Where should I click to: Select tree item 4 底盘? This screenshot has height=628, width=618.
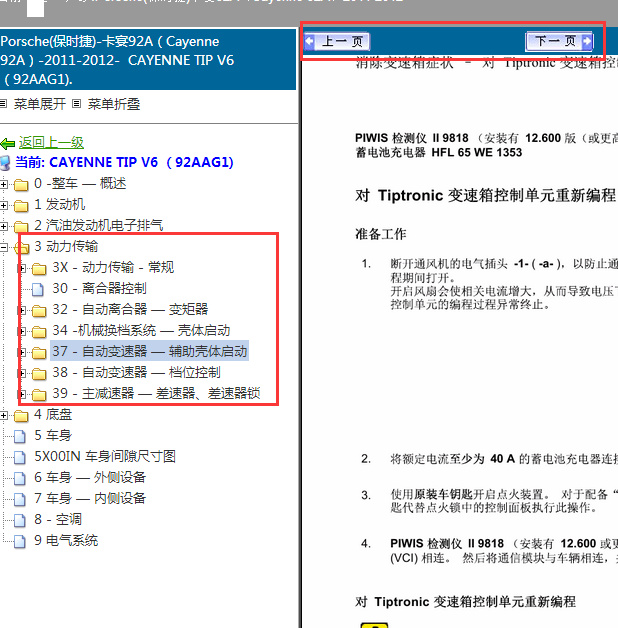point(53,415)
